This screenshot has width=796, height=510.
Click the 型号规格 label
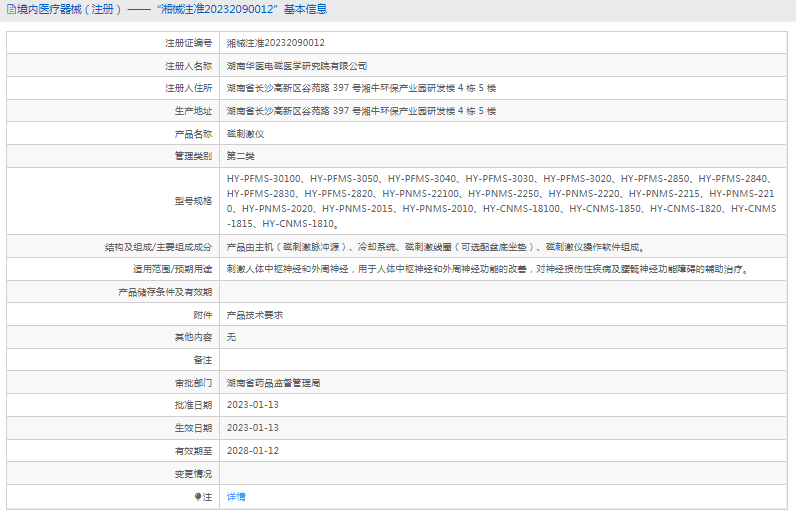193,201
